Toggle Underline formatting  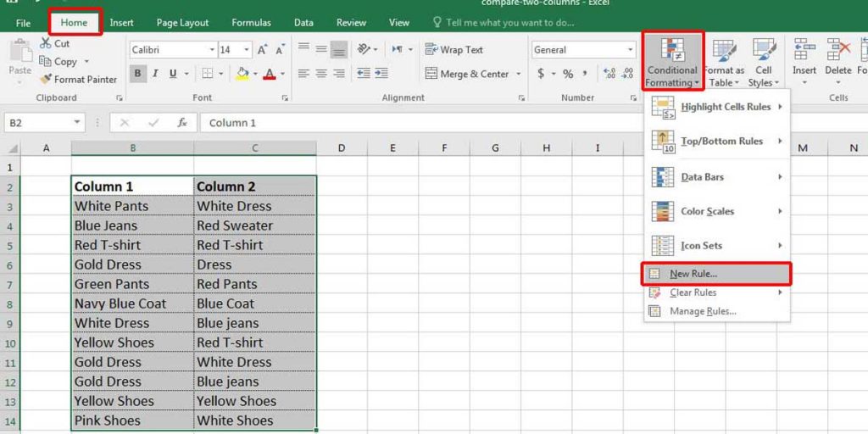173,74
